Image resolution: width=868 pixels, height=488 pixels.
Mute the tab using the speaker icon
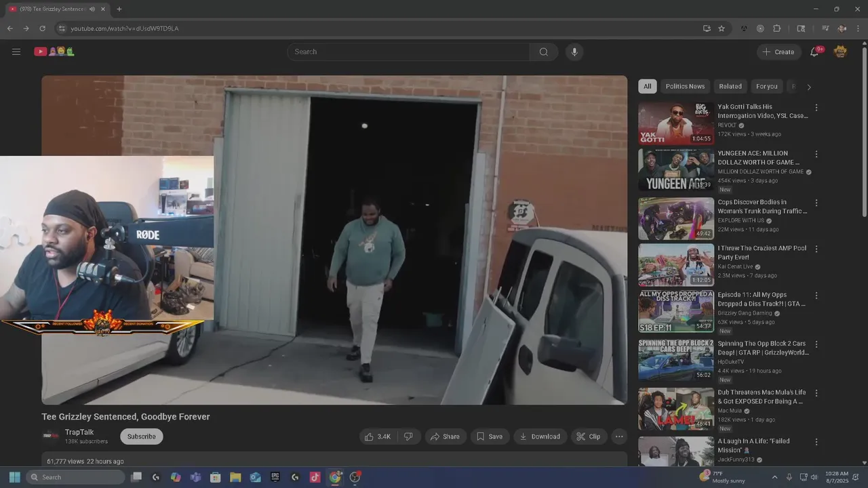(x=92, y=9)
